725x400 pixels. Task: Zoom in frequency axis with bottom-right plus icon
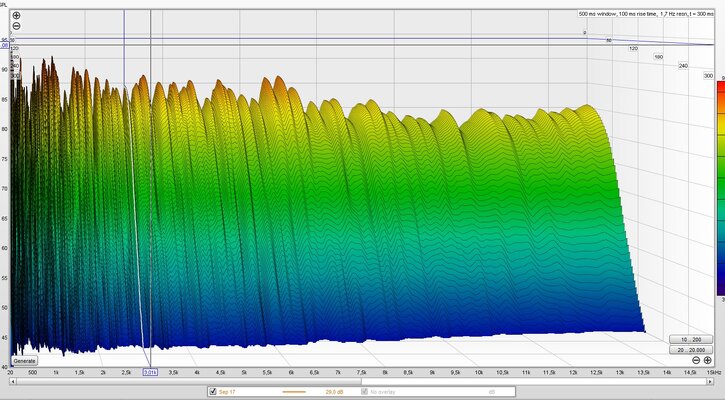pyautogui.click(x=707, y=360)
